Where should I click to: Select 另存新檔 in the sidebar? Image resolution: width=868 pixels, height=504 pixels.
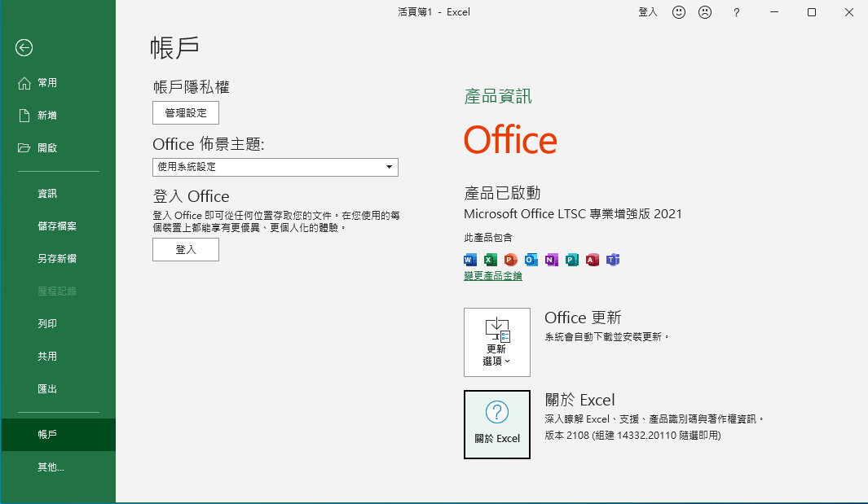pyautogui.click(x=58, y=259)
